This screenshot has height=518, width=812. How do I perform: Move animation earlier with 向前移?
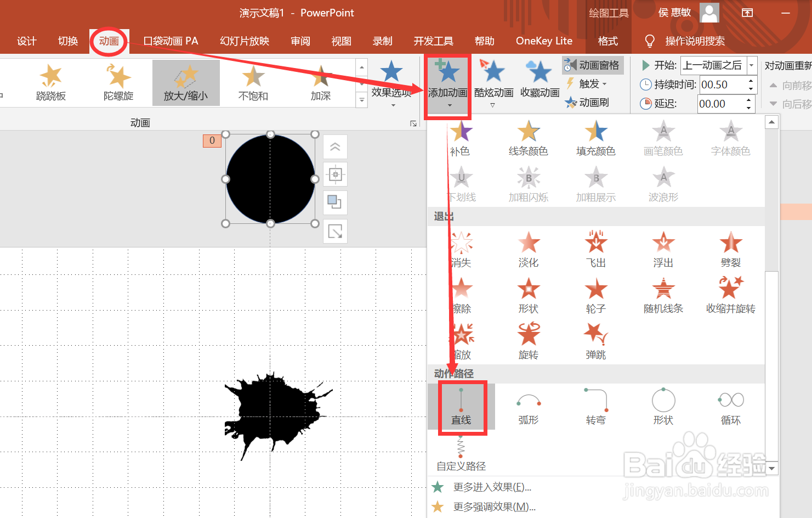click(791, 85)
